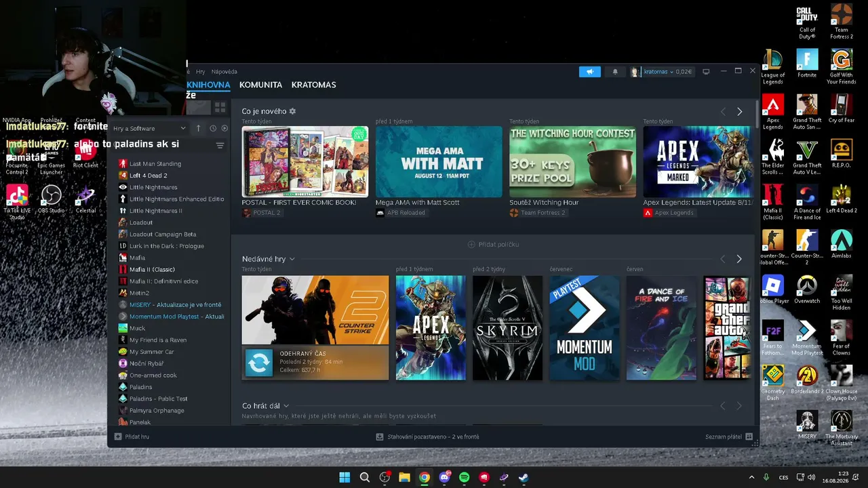This screenshot has height=488, width=868.
Task: Open the KRATOMAS profile tab
Action: click(314, 85)
